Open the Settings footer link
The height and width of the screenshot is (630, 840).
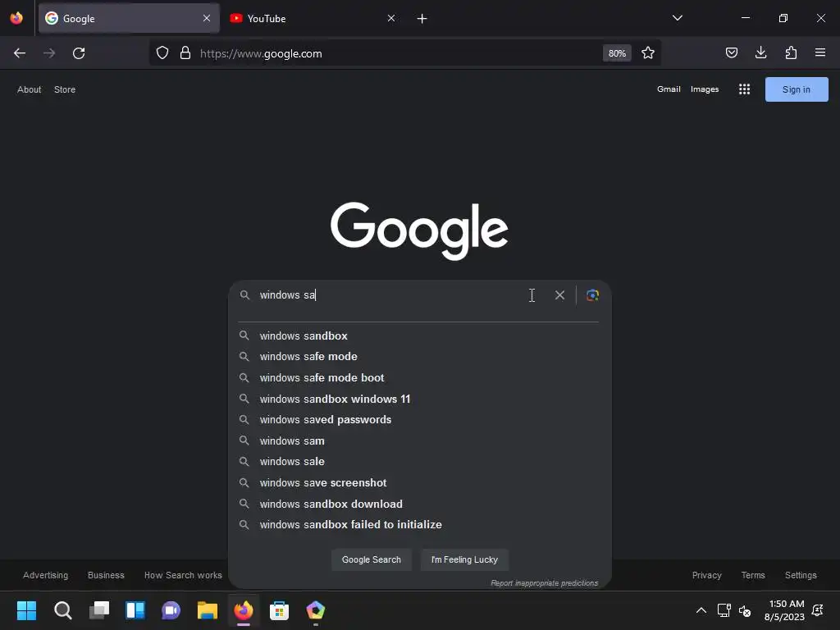[x=801, y=575]
